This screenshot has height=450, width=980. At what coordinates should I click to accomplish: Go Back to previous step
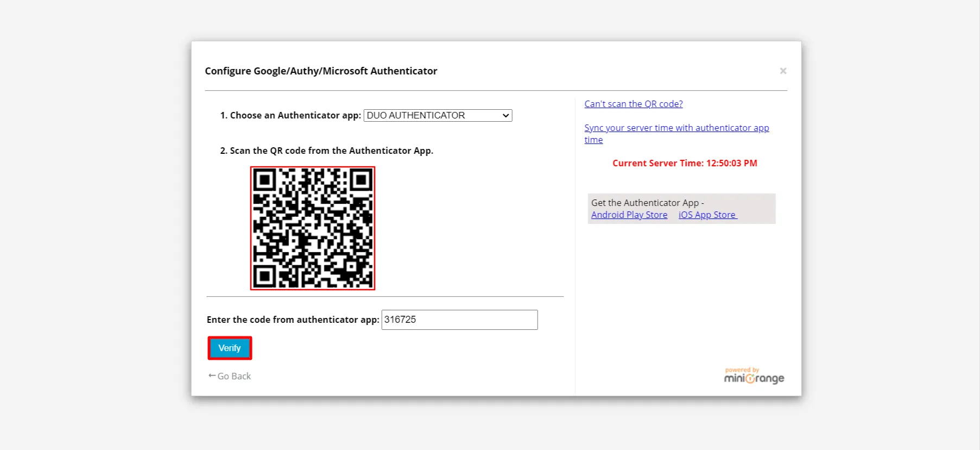click(x=230, y=376)
